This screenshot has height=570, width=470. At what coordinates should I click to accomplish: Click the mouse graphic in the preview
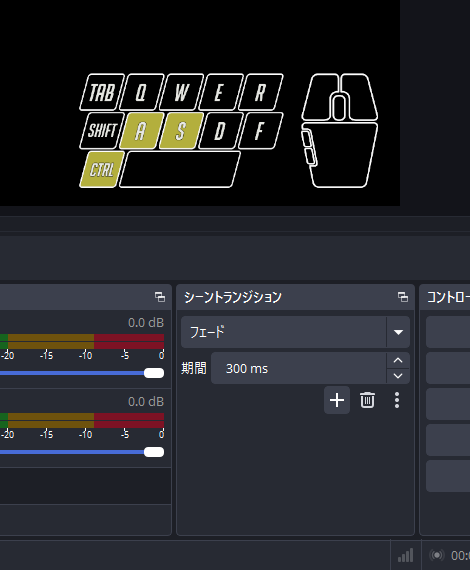click(x=340, y=131)
